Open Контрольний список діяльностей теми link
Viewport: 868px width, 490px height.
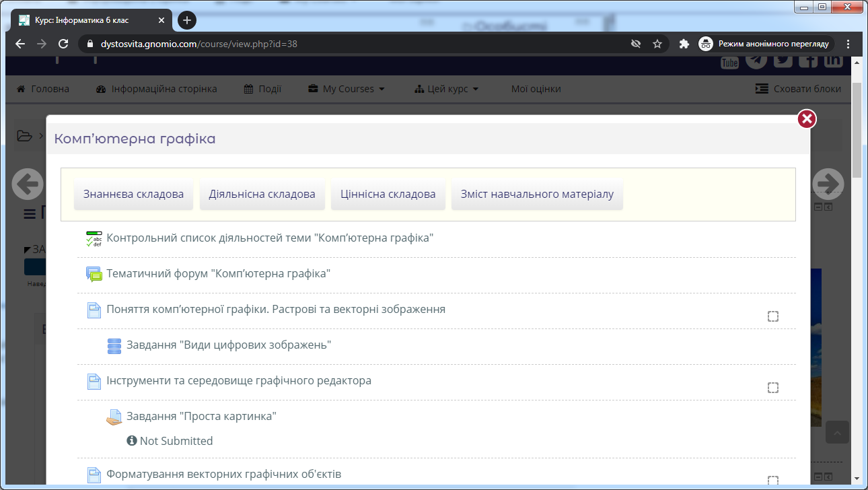tap(270, 238)
